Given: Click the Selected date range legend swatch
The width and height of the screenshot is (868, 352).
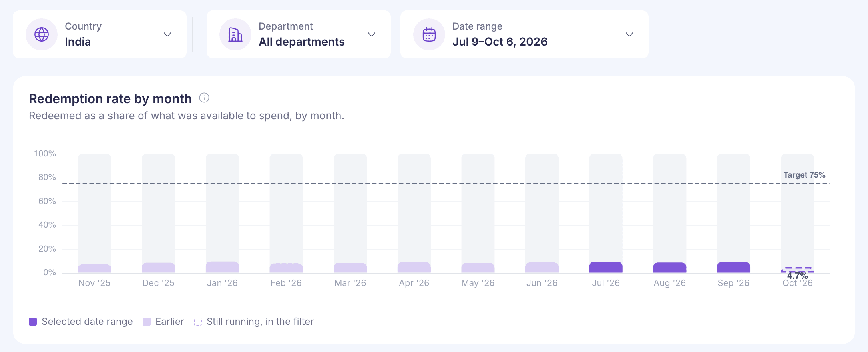Looking at the screenshot, I should pyautogui.click(x=33, y=322).
